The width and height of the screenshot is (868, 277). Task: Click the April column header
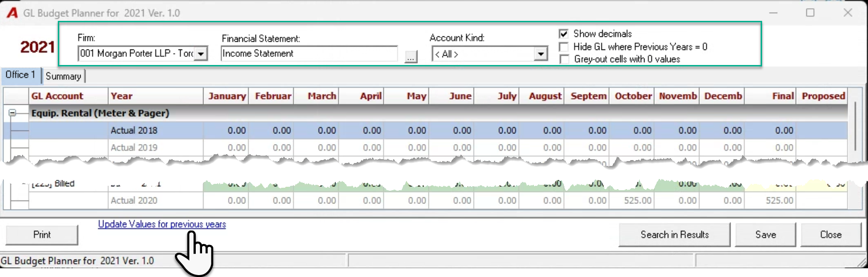click(361, 96)
